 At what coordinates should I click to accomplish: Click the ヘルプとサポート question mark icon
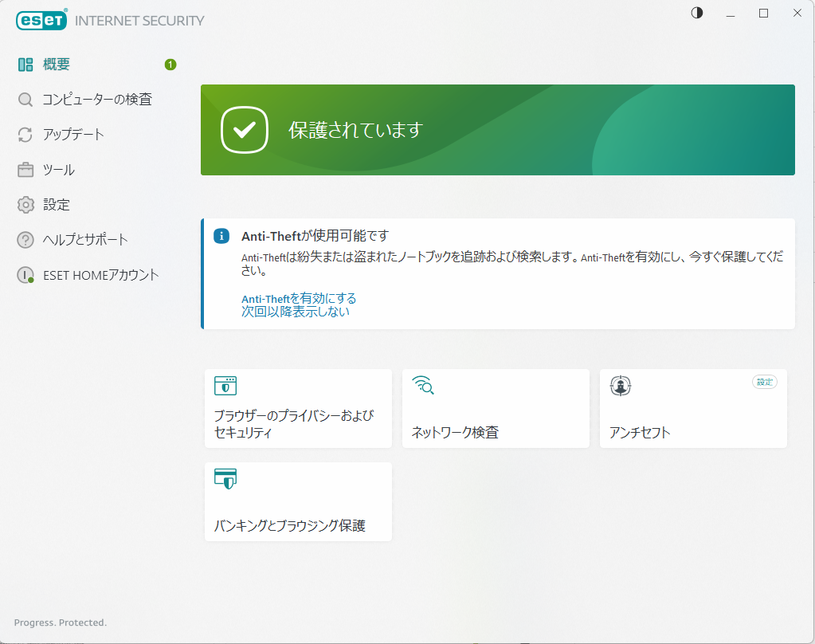(x=25, y=240)
